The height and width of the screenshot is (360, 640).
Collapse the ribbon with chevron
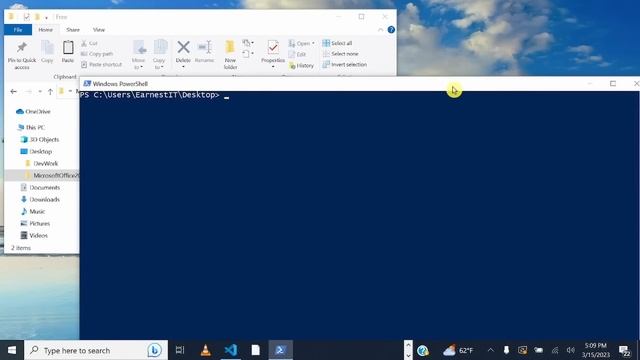380,30
